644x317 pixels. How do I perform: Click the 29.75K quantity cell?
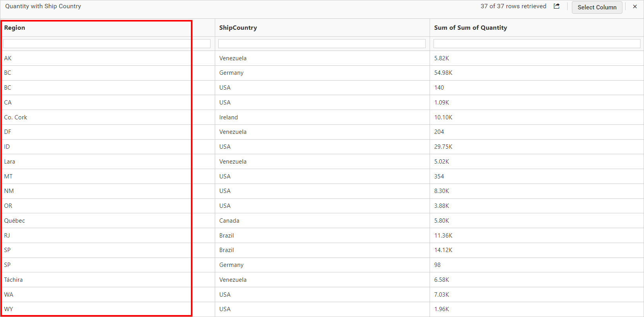click(x=443, y=147)
